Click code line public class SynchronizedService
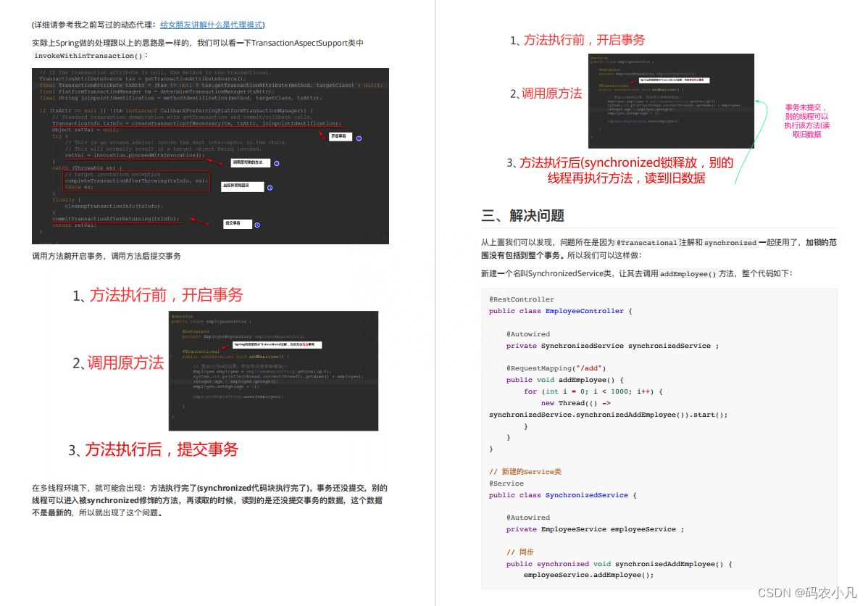Image resolution: width=868 pixels, height=606 pixels. point(562,495)
